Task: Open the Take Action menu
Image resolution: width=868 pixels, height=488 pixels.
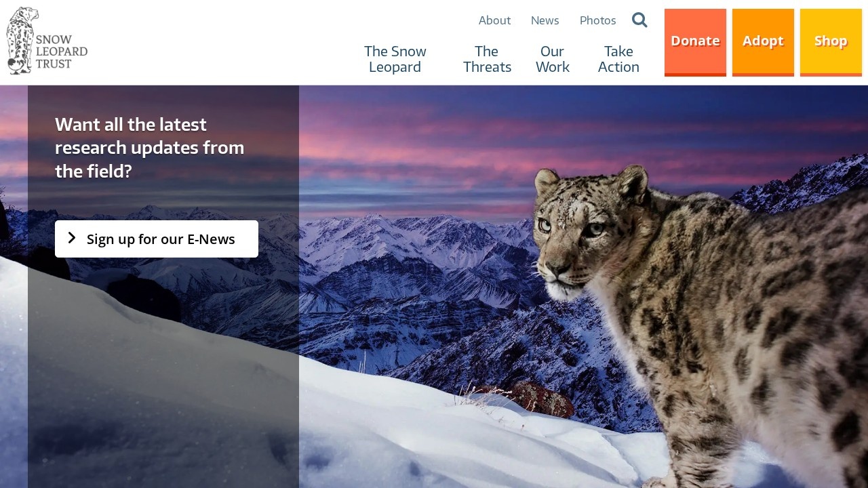Action: pos(618,59)
